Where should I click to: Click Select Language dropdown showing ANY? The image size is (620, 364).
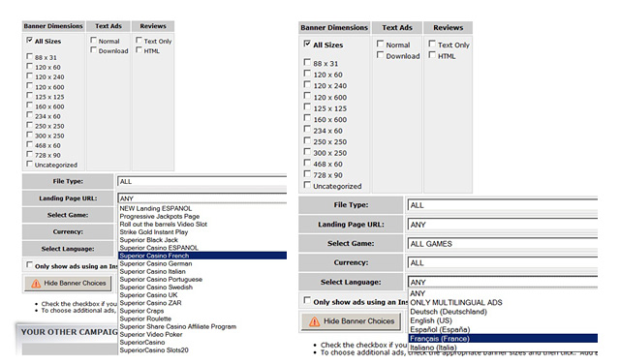[503, 282]
